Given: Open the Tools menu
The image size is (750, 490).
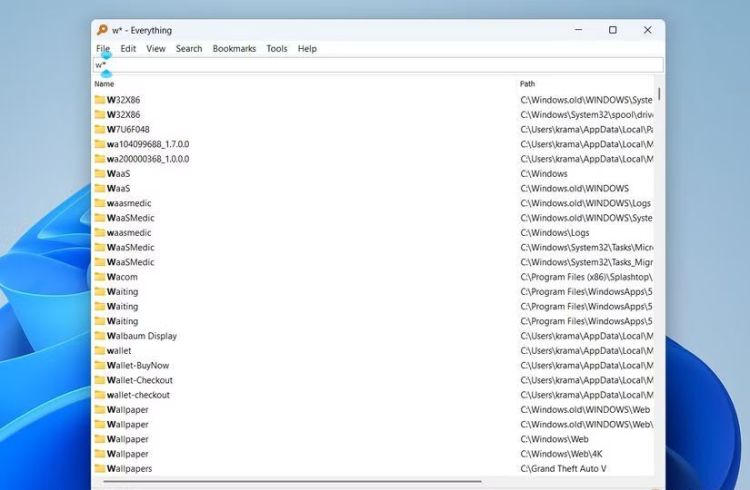Looking at the screenshot, I should (x=277, y=48).
